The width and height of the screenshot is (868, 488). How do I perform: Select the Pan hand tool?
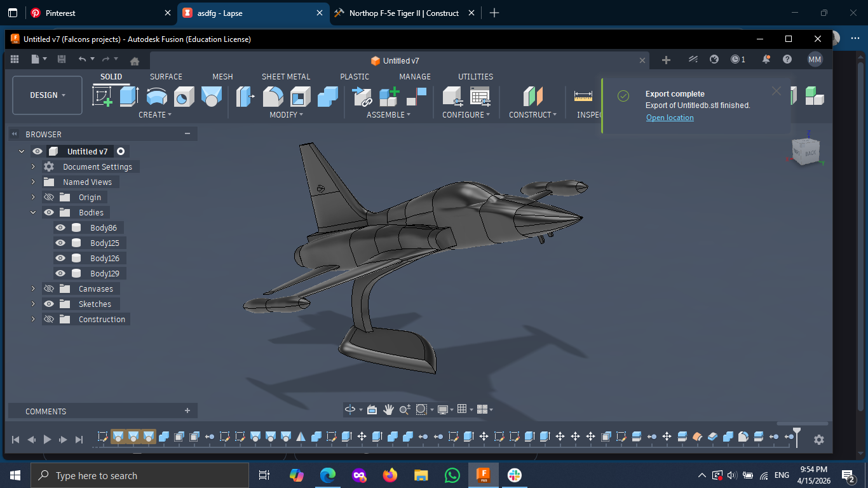tap(388, 410)
